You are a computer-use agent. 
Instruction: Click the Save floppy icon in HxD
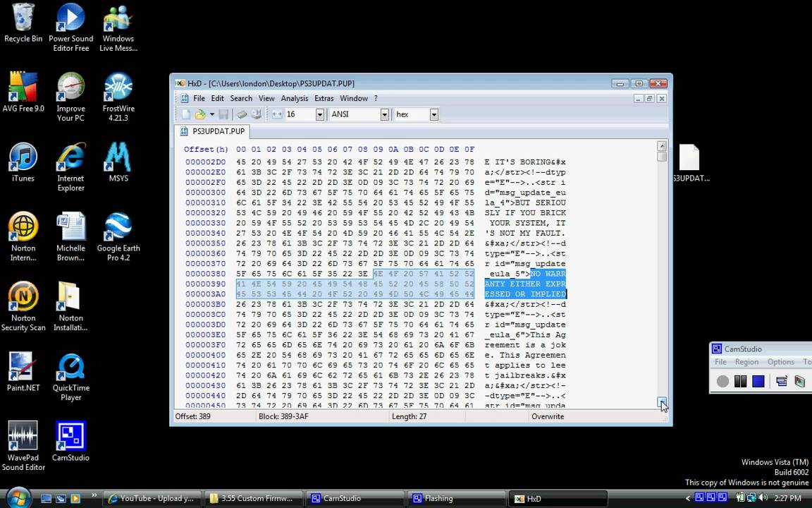click(223, 114)
